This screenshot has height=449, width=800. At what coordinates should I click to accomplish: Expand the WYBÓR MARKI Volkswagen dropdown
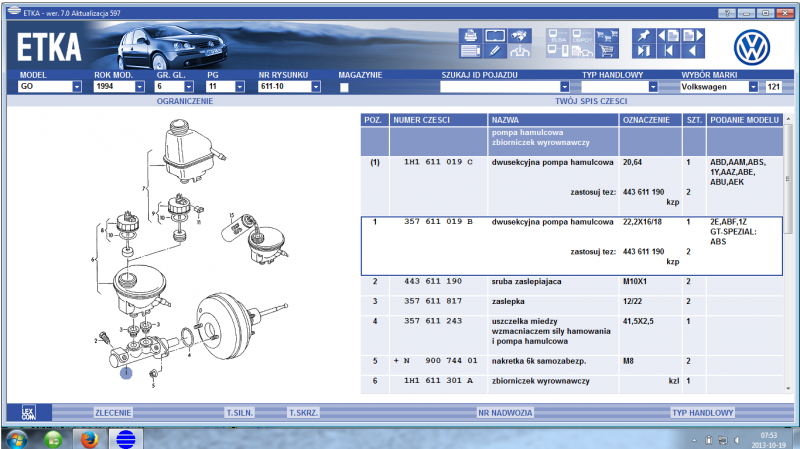pyautogui.click(x=753, y=87)
